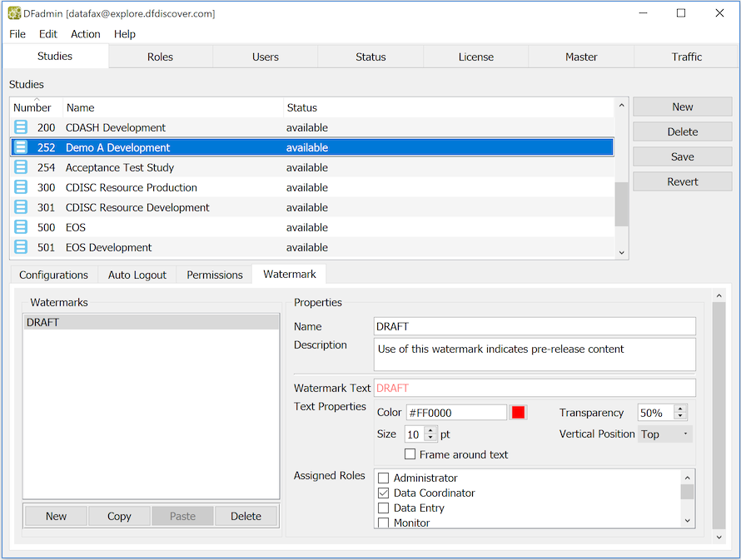Open the Action menu
This screenshot has width=741, height=560.
tap(86, 34)
